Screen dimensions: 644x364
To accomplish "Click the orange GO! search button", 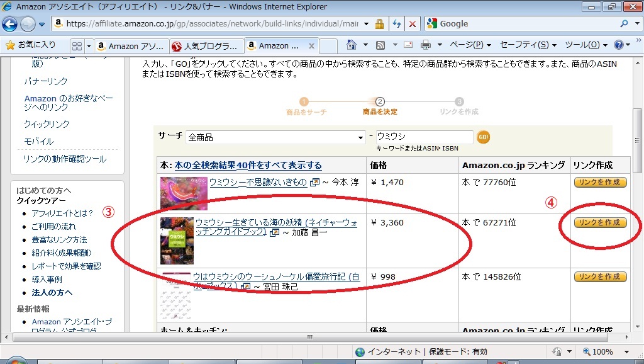I will pos(483,137).
